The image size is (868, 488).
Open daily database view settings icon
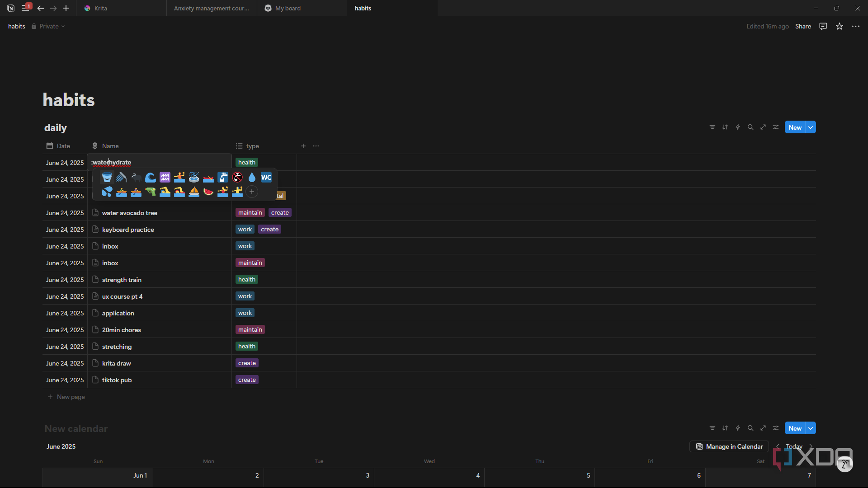click(776, 127)
